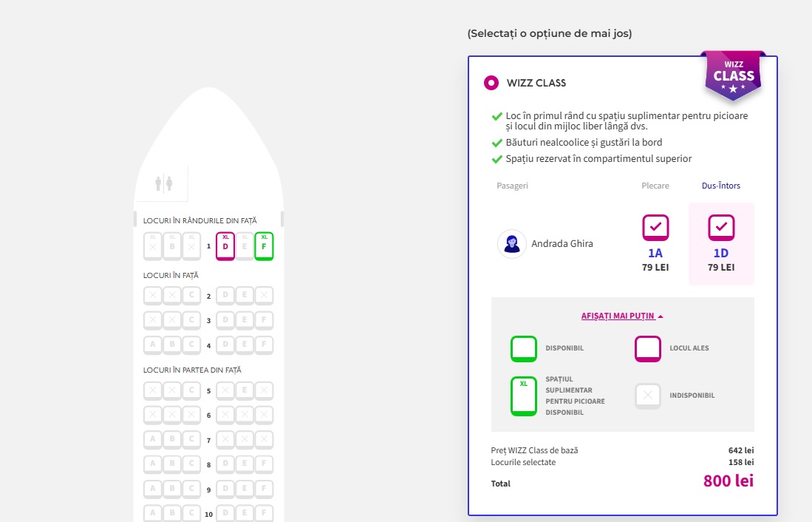Screen dimensions: 812x522
Task: Deselect the pink seat 1D on the map
Action: (x=225, y=245)
